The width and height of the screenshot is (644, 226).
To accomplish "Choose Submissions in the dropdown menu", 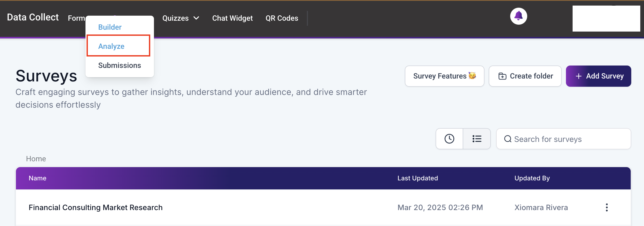I will [119, 65].
